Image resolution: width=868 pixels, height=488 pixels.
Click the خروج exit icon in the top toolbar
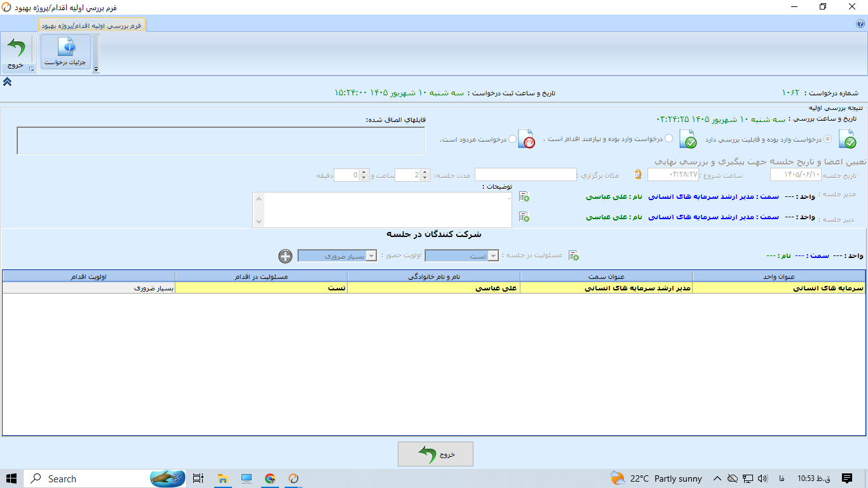click(x=17, y=52)
